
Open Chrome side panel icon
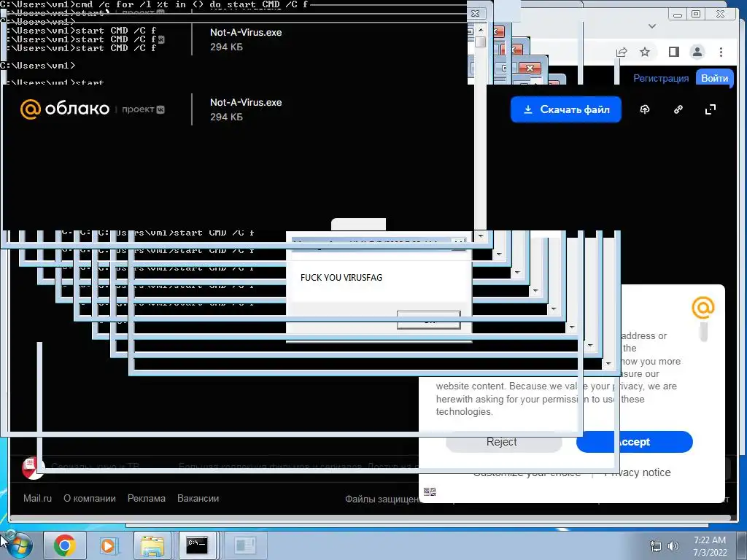(x=673, y=52)
